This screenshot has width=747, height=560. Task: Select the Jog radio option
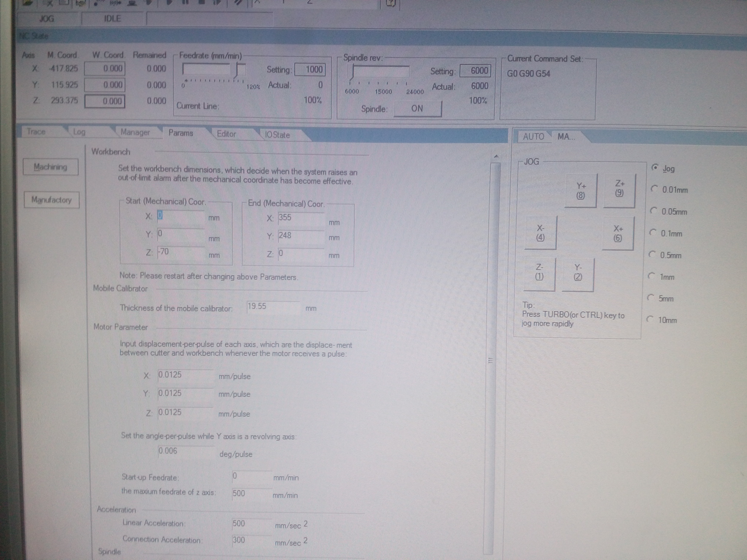[x=655, y=168]
